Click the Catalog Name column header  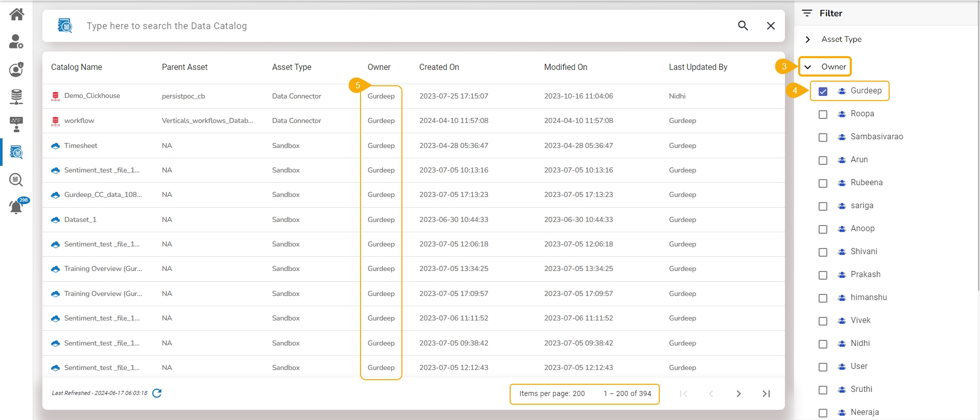pos(77,67)
